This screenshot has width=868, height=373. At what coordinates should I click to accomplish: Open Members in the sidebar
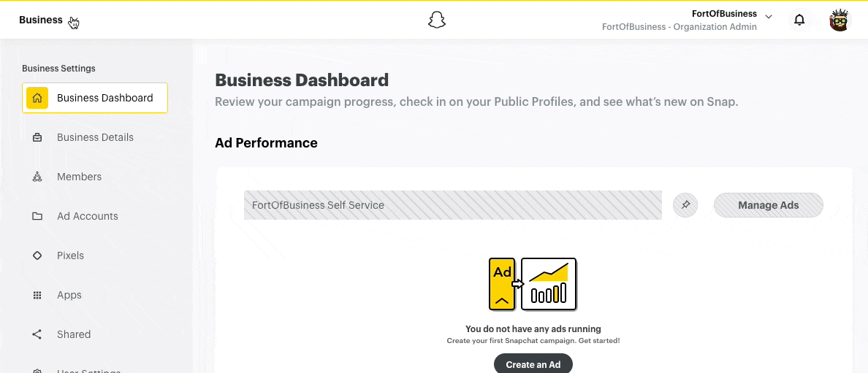point(79,177)
